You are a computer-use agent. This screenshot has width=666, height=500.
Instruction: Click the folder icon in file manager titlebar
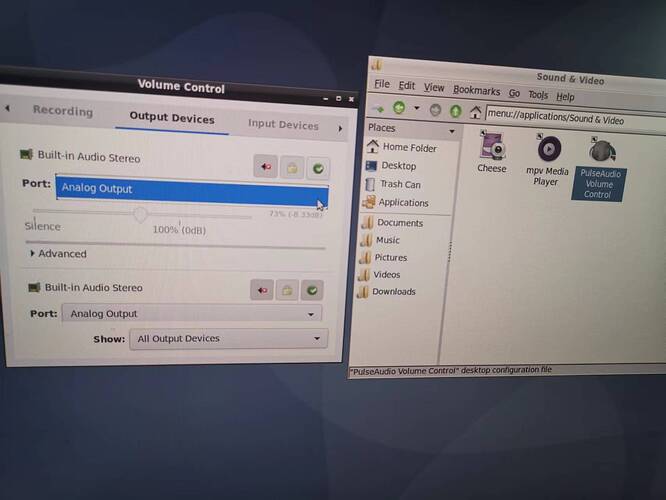376,65
